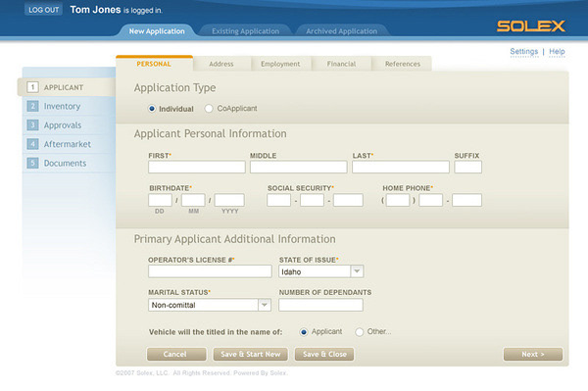Click the number 2 Inventory step icon
588x391 pixels.
click(x=32, y=106)
